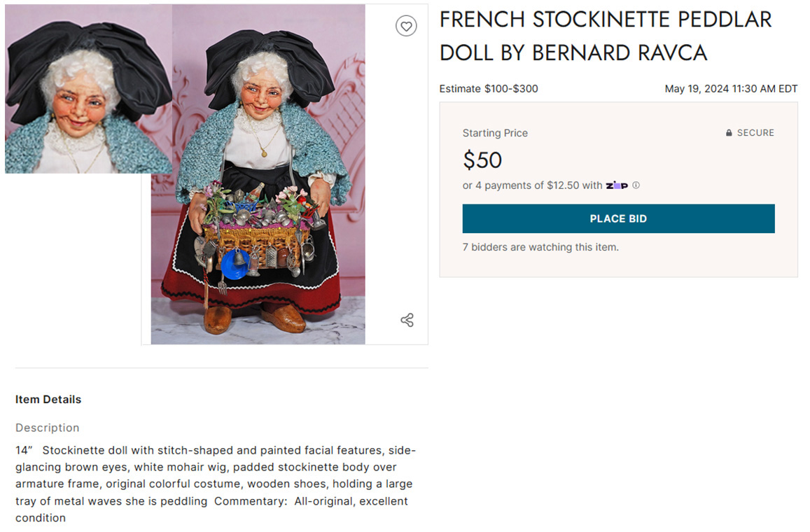Screen dimensions: 810x532
Task: Click the Starting Price label
Action: point(495,133)
